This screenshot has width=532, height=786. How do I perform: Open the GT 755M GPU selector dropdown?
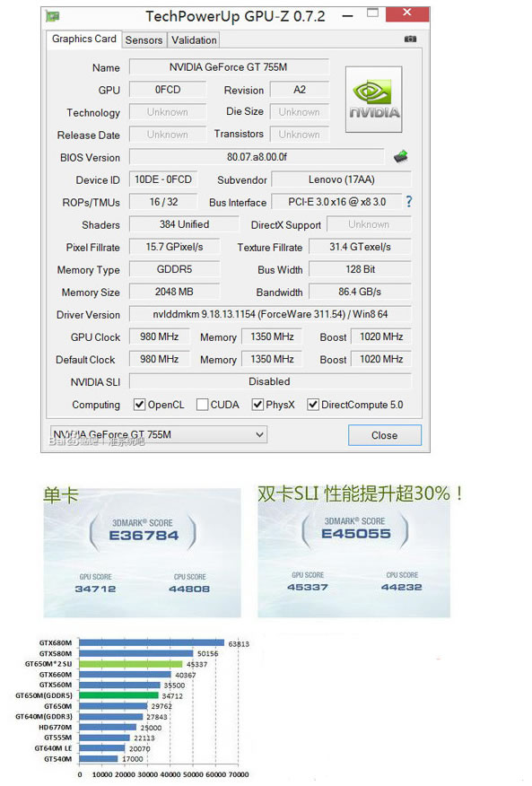[x=159, y=434]
